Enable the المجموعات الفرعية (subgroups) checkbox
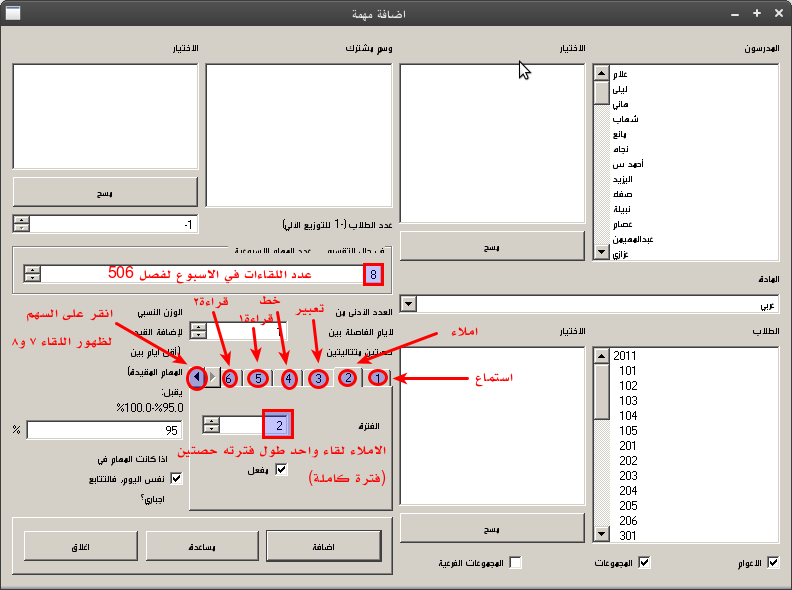The width and height of the screenshot is (792, 590). pyautogui.click(x=515, y=563)
